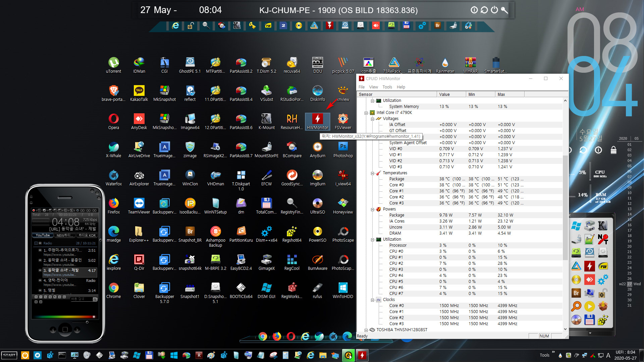Open the AnyDesk desktop icon

click(x=139, y=121)
